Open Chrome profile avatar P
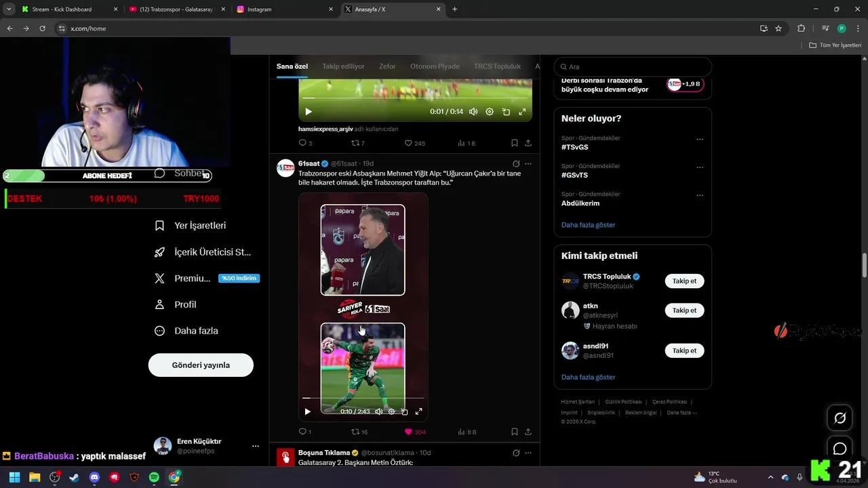Screen dimensions: 868x488 click(x=842, y=28)
